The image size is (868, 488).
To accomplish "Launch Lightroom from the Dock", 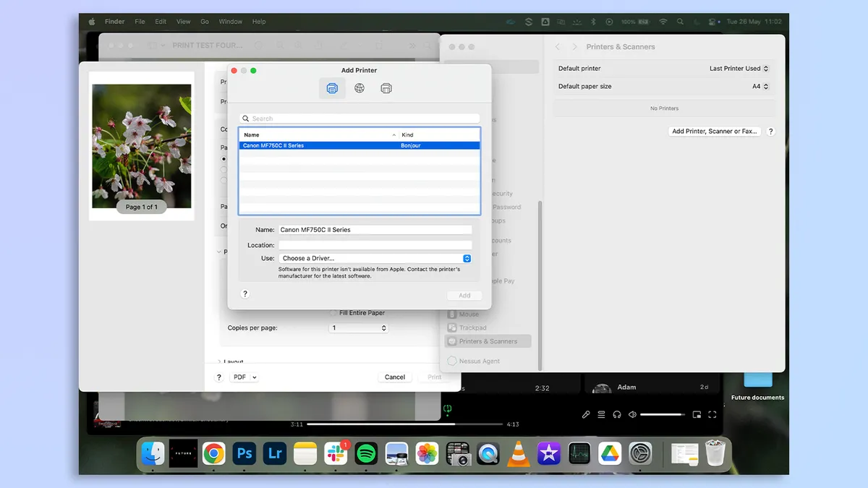I will 275,453.
